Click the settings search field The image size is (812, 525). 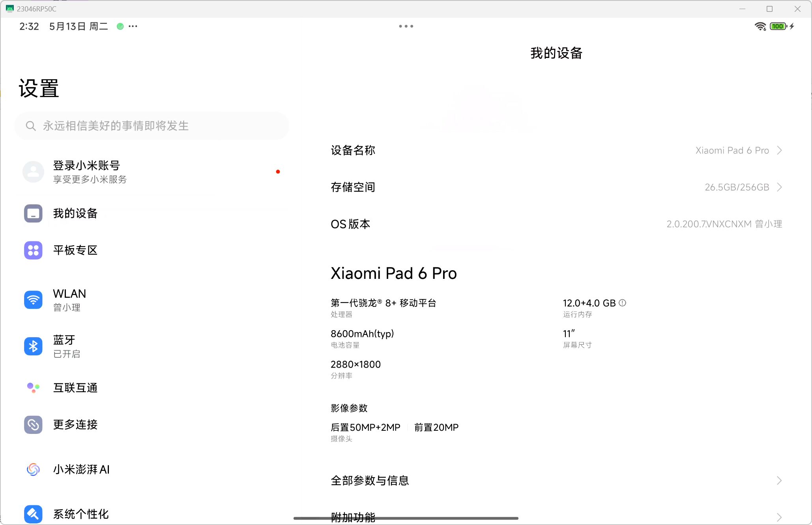coord(152,126)
